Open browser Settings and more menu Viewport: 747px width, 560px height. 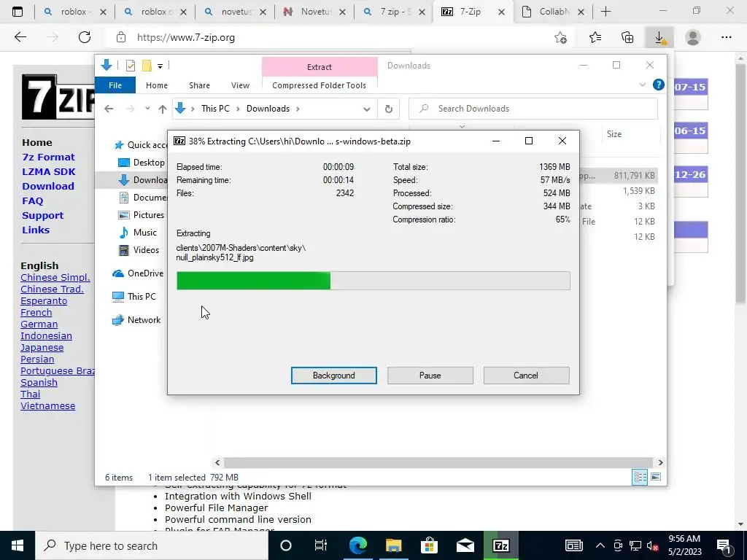726,38
